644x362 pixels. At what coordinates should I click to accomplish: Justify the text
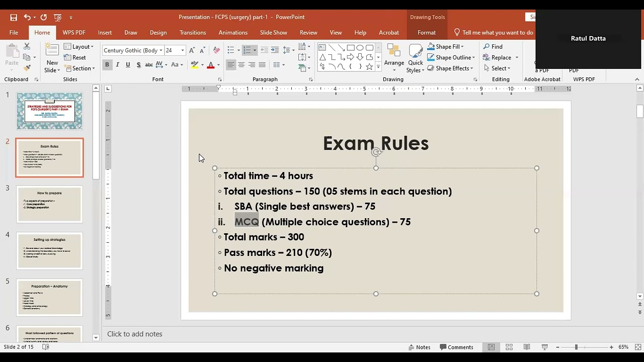click(262, 64)
